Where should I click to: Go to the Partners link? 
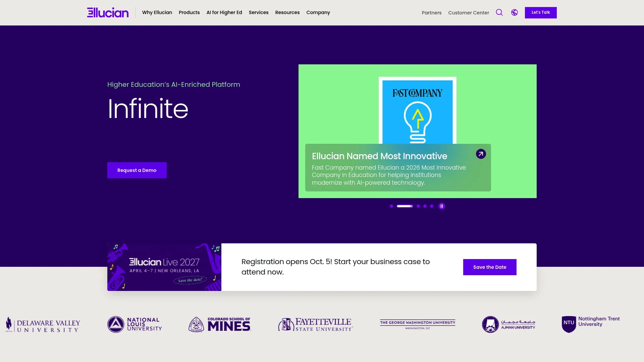(x=432, y=13)
